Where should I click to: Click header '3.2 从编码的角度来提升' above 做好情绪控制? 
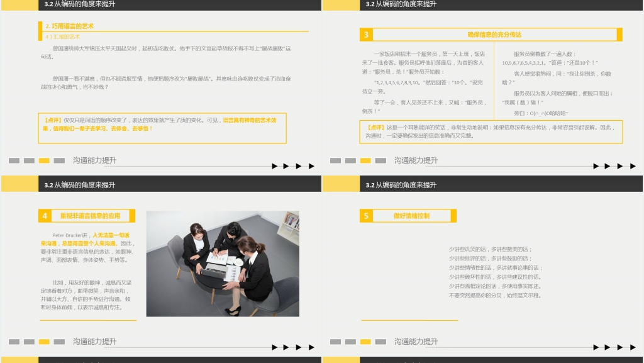[x=401, y=185]
